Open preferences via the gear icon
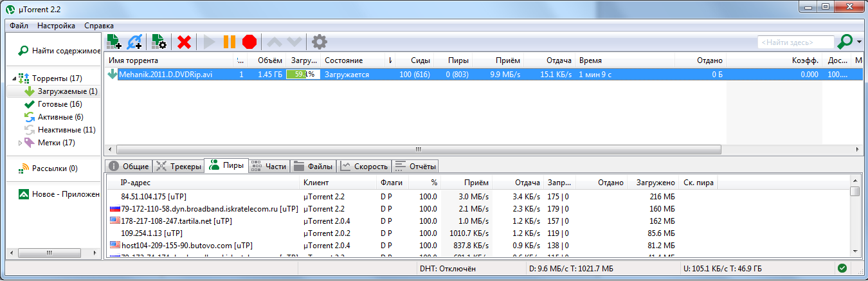868x281 pixels. 319,42
